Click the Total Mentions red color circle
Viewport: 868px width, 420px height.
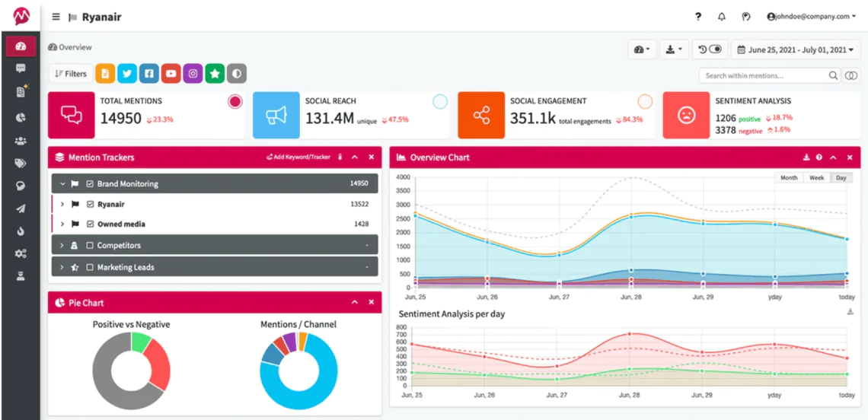[235, 102]
